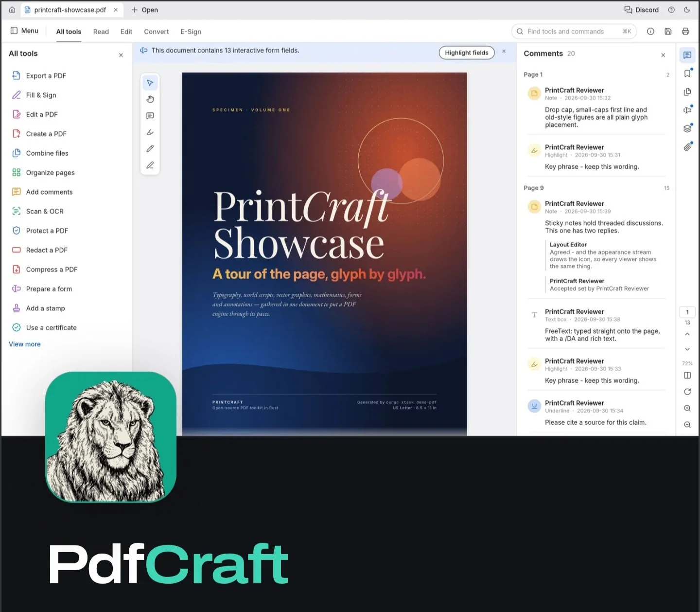Go to next page with down chevron
This screenshot has width=700, height=612.
tap(687, 349)
